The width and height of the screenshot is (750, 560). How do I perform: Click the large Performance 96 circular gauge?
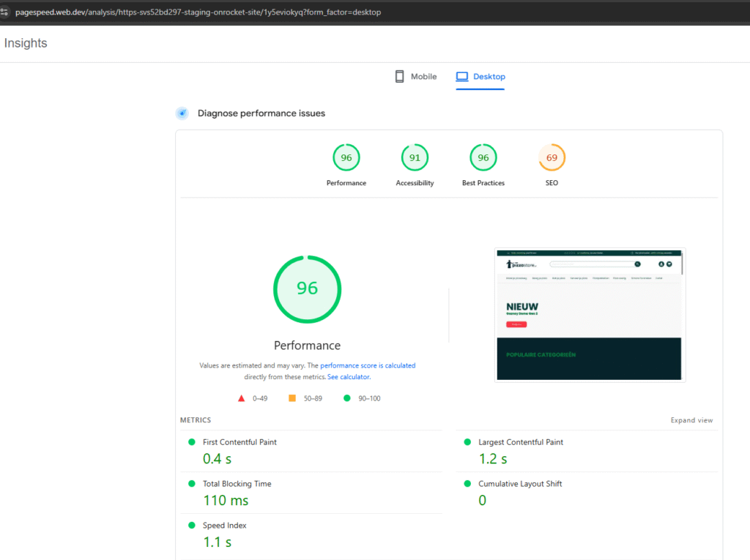307,288
